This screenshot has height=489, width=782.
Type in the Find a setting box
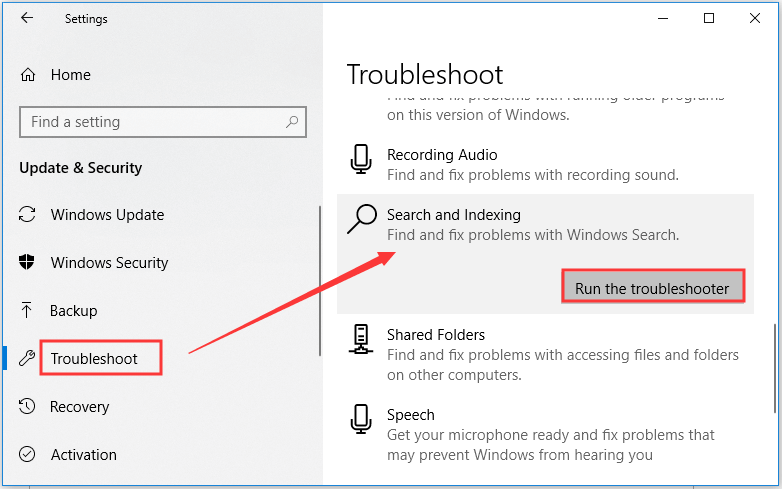pos(150,122)
